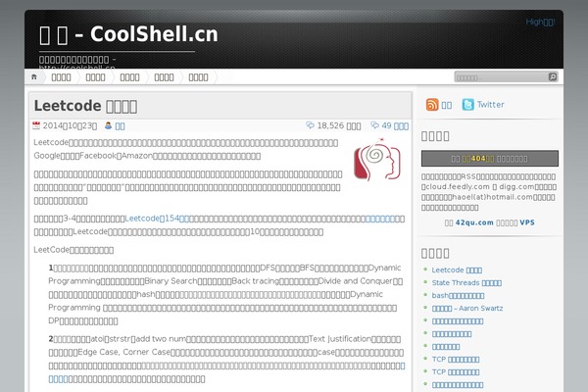588x392 pixels.
Task: Click the 2014 10 23 post date
Action: (70, 126)
